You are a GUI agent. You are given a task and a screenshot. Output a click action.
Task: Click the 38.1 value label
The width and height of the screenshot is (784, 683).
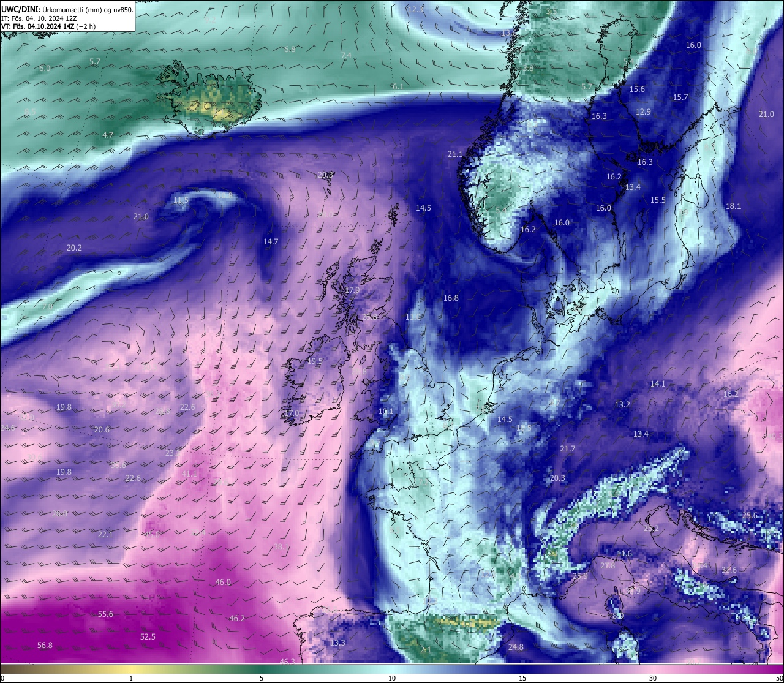[x=281, y=546]
